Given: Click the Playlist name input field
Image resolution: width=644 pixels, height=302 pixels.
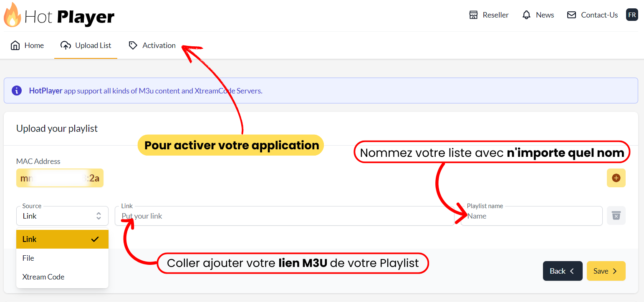Looking at the screenshot, I should click(531, 216).
